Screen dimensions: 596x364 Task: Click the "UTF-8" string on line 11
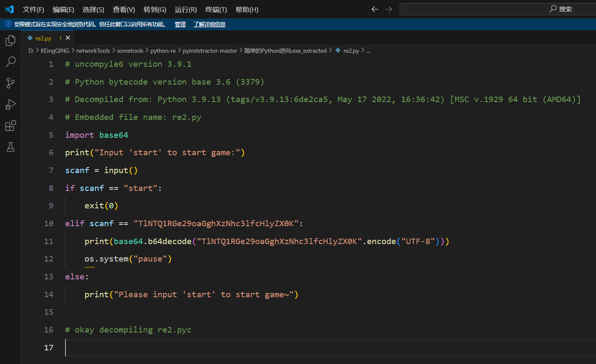point(418,241)
